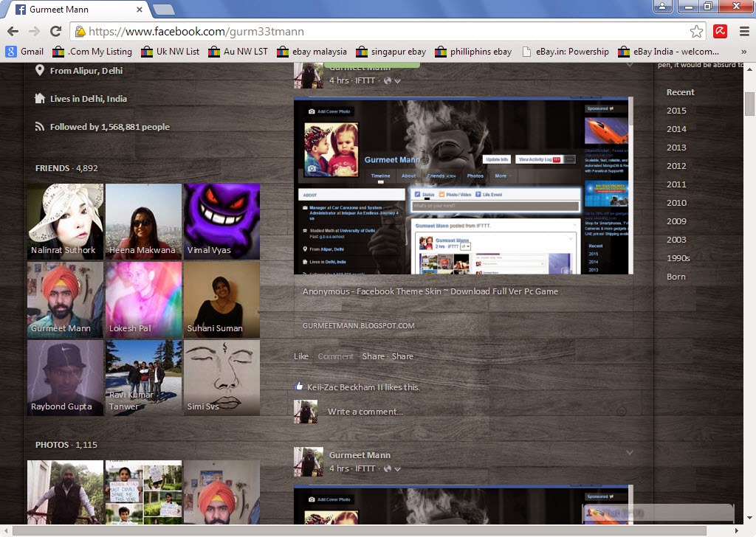756x537 pixels.
Task: Open Suhani Suman's friend thumbnail
Action: 221,299
